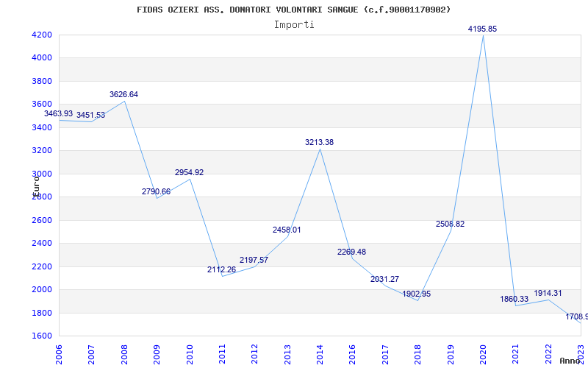588x368 pixels.
Task: Select the 4195.85 data label
Action: [x=482, y=29]
